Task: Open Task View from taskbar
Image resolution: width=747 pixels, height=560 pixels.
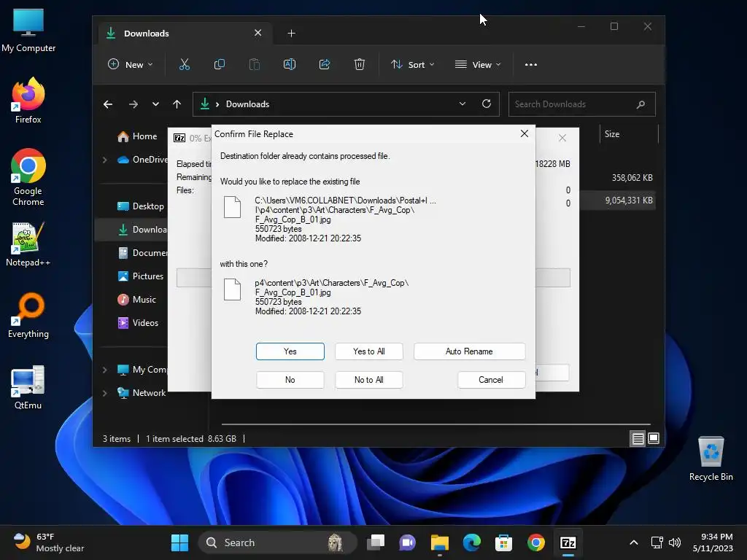Action: pos(376,542)
